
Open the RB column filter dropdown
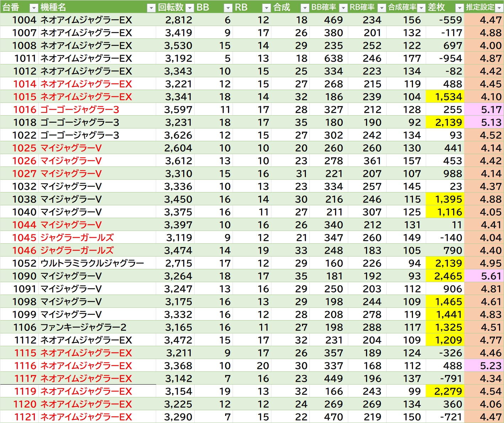(x=266, y=8)
